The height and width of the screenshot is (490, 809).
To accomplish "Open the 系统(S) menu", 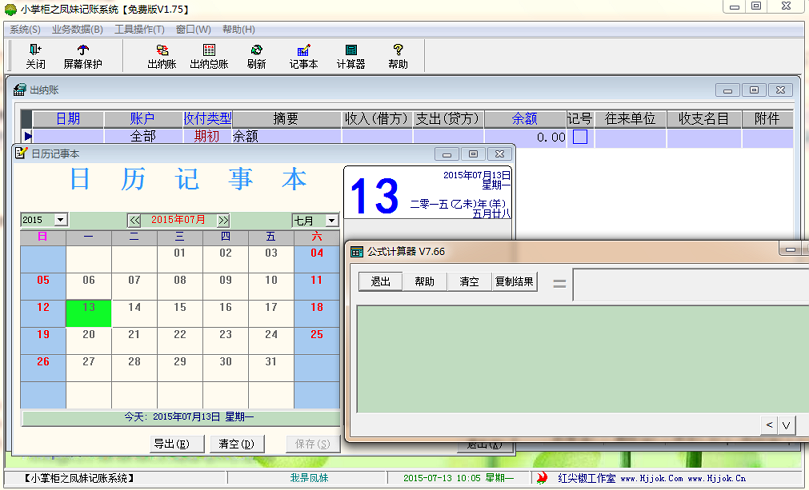I will pos(25,29).
